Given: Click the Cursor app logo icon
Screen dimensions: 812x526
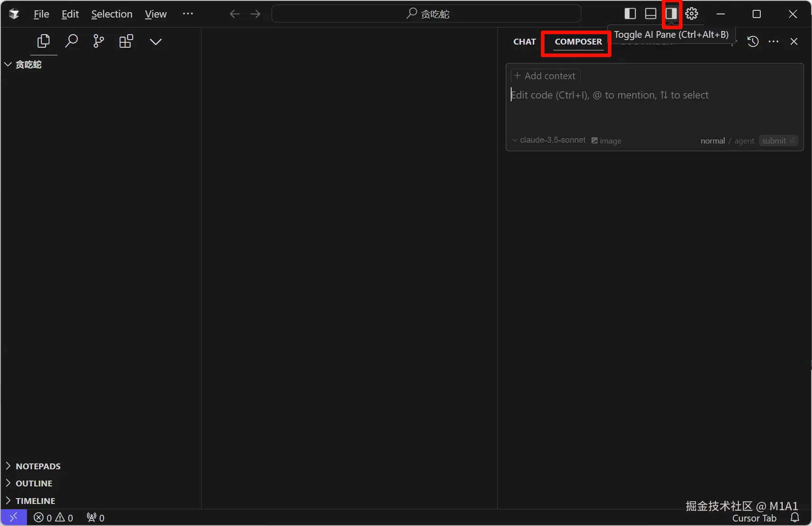Looking at the screenshot, I should coord(14,14).
